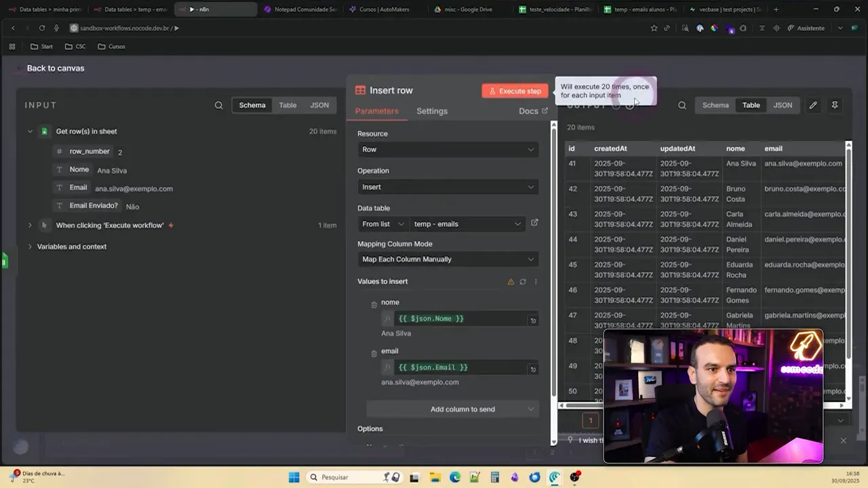The image size is (868, 488).
Task: Refresh the Values to insert mapping
Action: (x=523, y=281)
